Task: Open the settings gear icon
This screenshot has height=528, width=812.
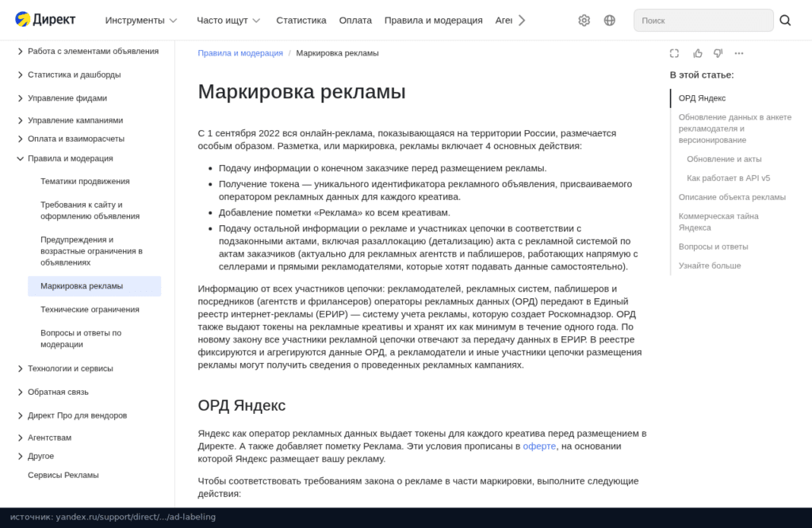Action: pyautogui.click(x=584, y=20)
